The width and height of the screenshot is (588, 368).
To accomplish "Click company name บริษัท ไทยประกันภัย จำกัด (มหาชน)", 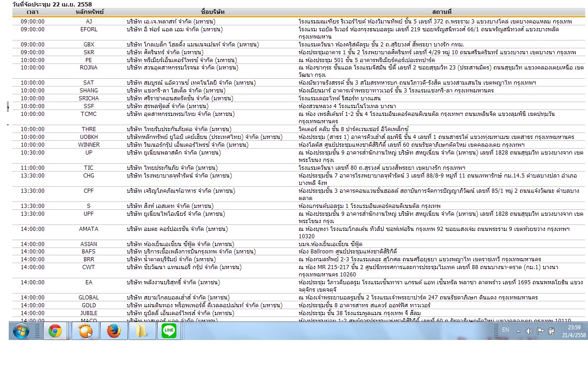I will point(172,168).
